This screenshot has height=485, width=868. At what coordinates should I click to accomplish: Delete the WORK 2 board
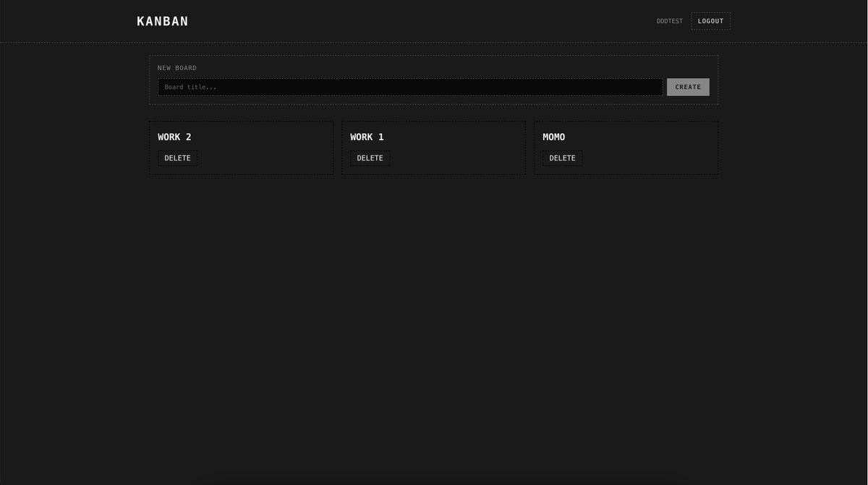point(177,158)
